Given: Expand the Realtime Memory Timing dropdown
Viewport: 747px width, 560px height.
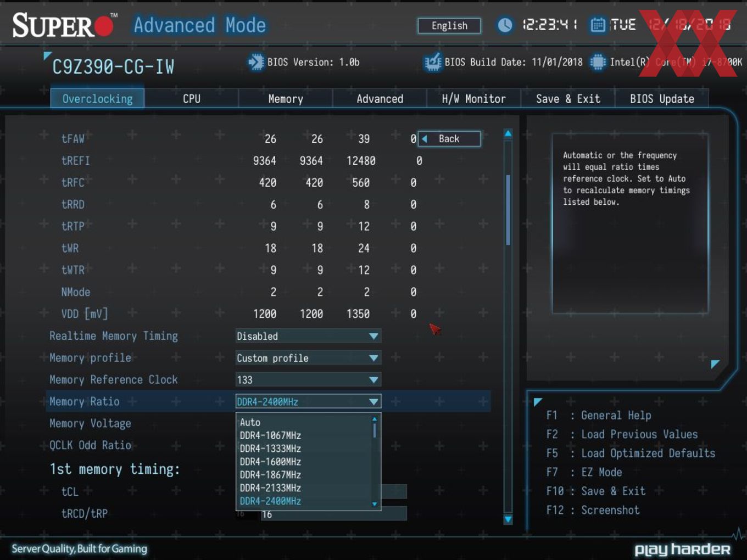Looking at the screenshot, I should [x=308, y=336].
